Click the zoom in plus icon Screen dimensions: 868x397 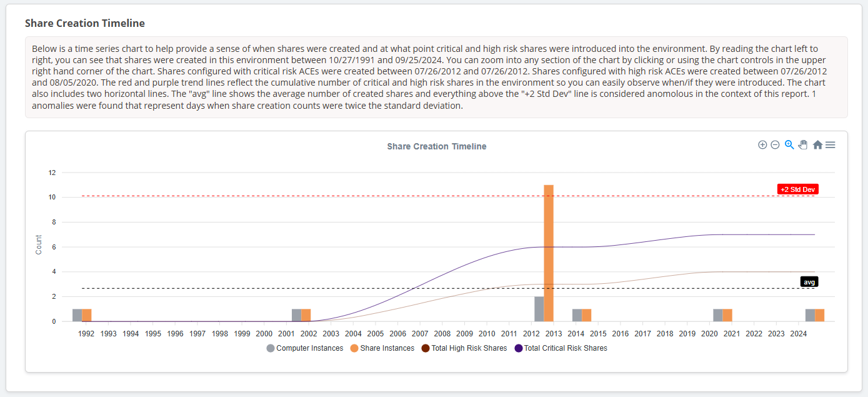(x=762, y=145)
